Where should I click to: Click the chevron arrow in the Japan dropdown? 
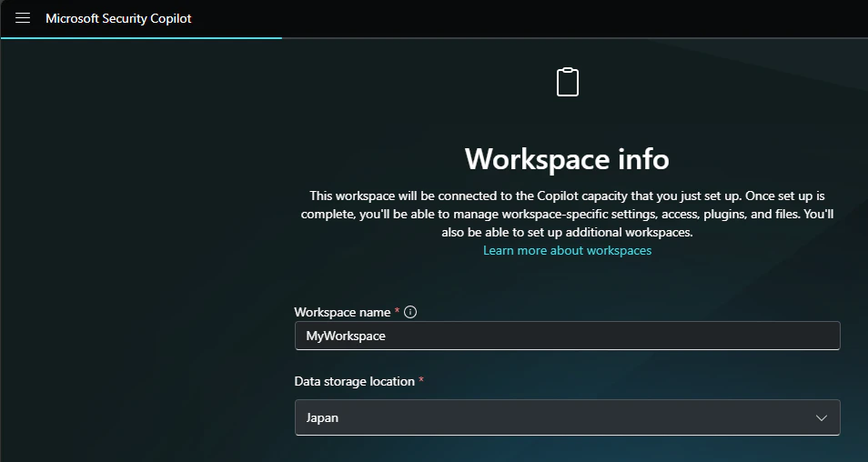(x=822, y=417)
